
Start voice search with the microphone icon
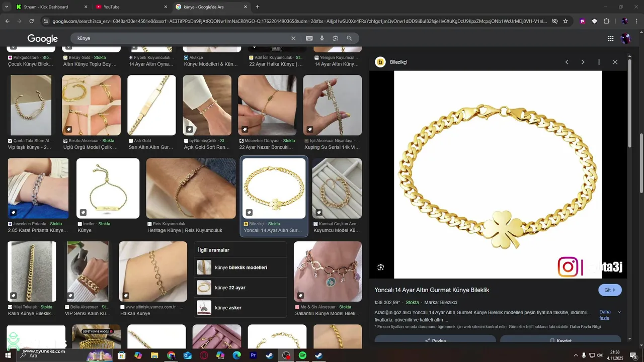[322, 38]
